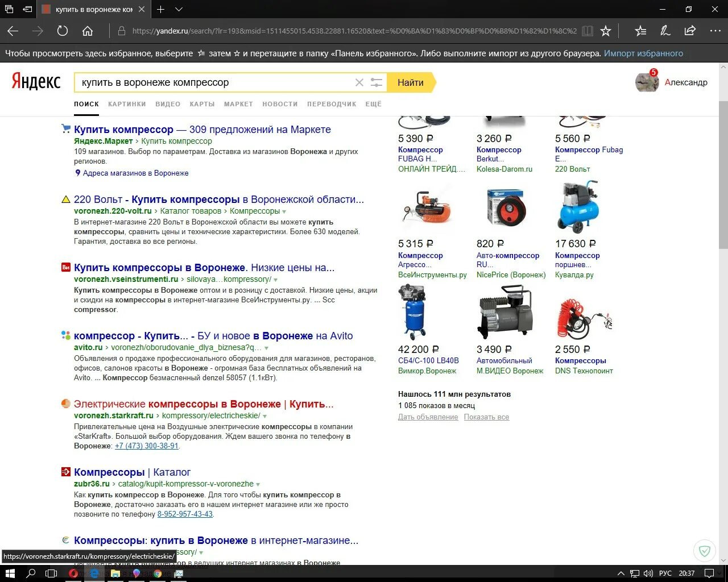Open the action center notification icon

click(709, 573)
